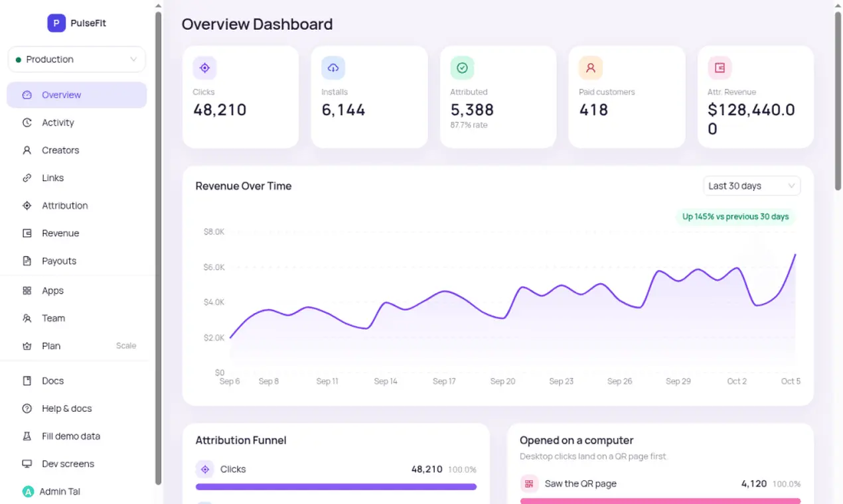Select the Attribution target icon in sidebar
The image size is (843, 504).
27,206
